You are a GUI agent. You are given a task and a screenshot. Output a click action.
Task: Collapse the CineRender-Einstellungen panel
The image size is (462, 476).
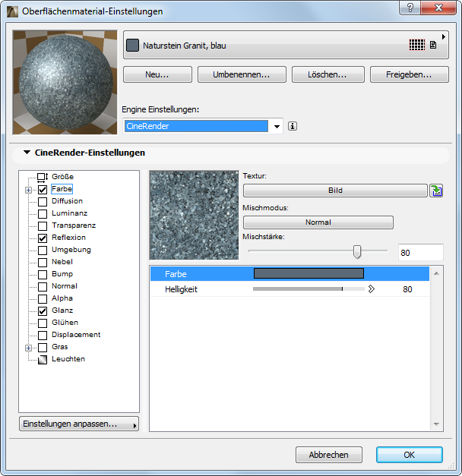pyautogui.click(x=27, y=153)
